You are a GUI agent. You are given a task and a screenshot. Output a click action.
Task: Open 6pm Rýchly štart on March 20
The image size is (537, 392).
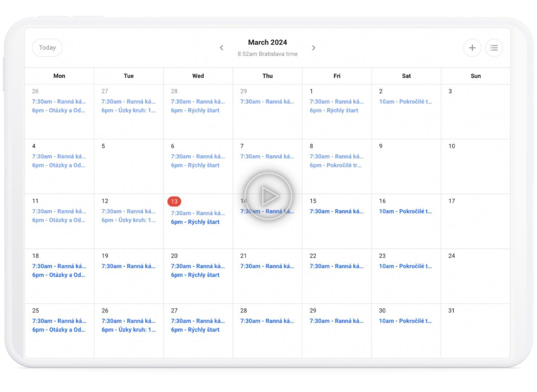(x=195, y=275)
